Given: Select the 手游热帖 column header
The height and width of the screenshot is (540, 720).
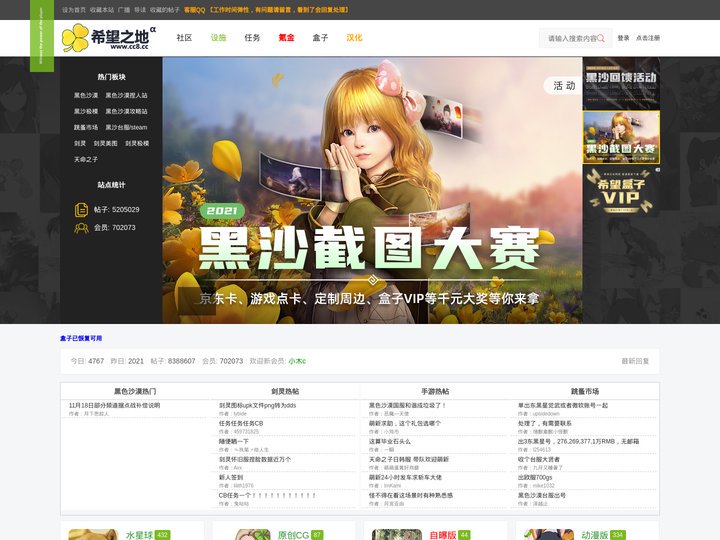Looking at the screenshot, I should pos(435,391).
